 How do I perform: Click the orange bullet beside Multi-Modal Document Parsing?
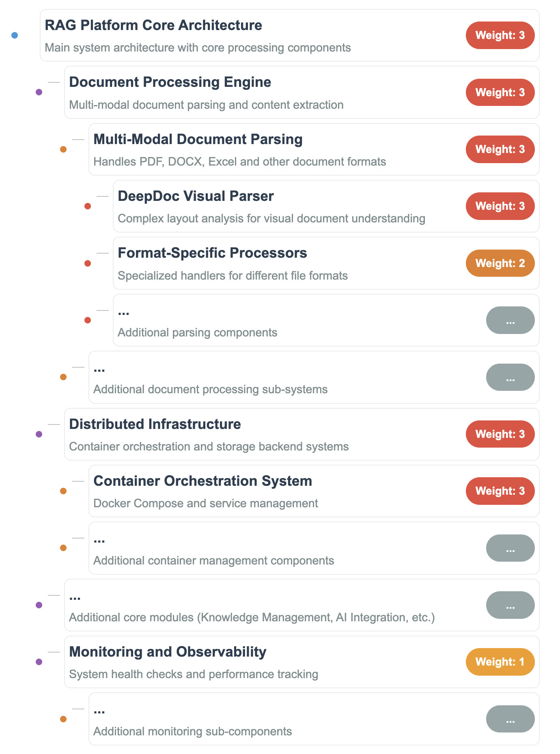coord(63,149)
